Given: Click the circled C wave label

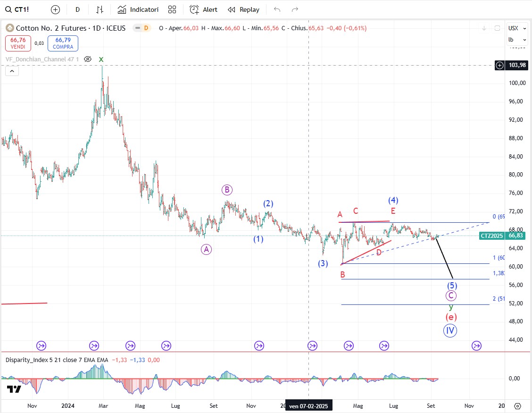Looking at the screenshot, I should coord(451,296).
